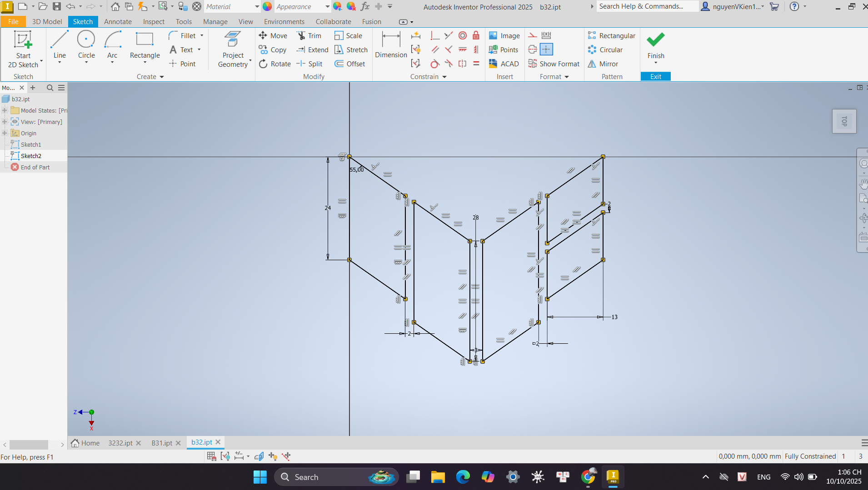Open the B31.ipt document tab
The height and width of the screenshot is (490, 868).
point(162,443)
